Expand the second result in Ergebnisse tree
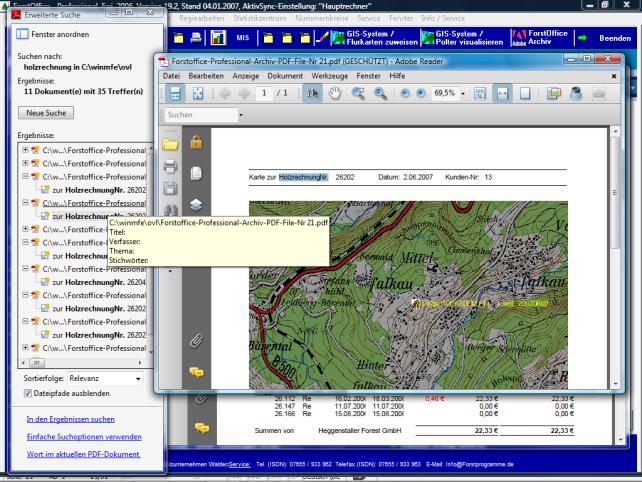Viewport: 642px width, 482px height. [x=25, y=163]
